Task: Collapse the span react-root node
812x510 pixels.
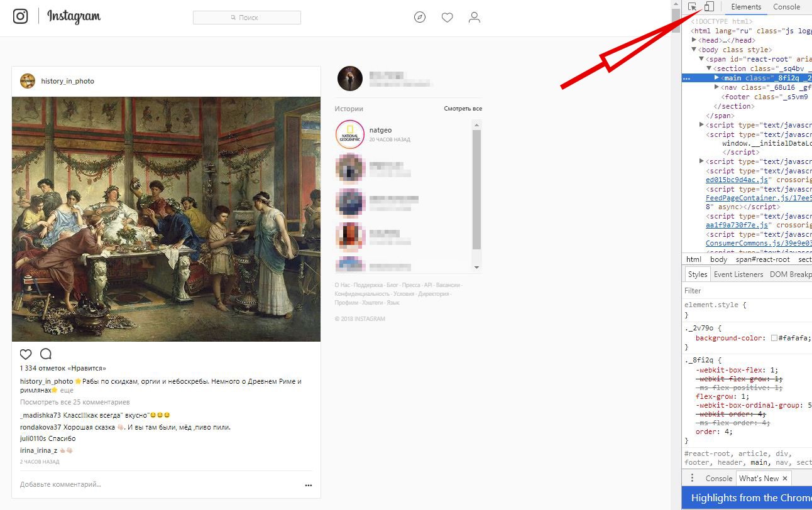Action: point(702,59)
